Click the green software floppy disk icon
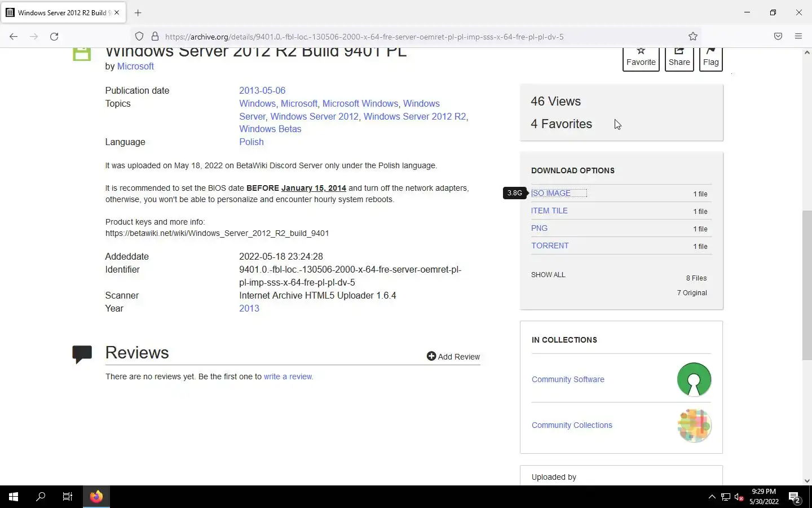 (x=82, y=54)
